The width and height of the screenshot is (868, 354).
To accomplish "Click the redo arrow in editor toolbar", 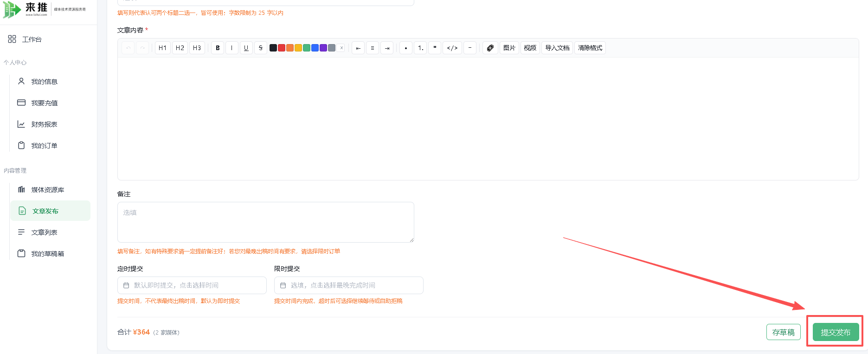I will point(142,48).
